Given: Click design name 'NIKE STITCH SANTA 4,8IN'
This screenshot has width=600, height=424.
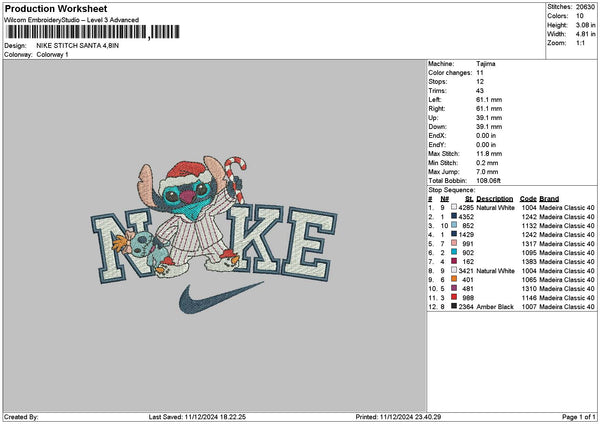Looking at the screenshot, I should [x=77, y=46].
